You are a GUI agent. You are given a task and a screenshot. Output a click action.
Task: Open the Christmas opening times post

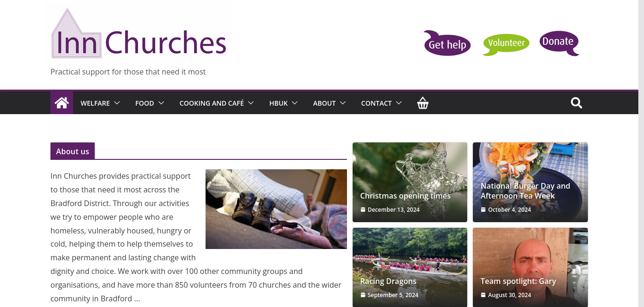tap(405, 196)
